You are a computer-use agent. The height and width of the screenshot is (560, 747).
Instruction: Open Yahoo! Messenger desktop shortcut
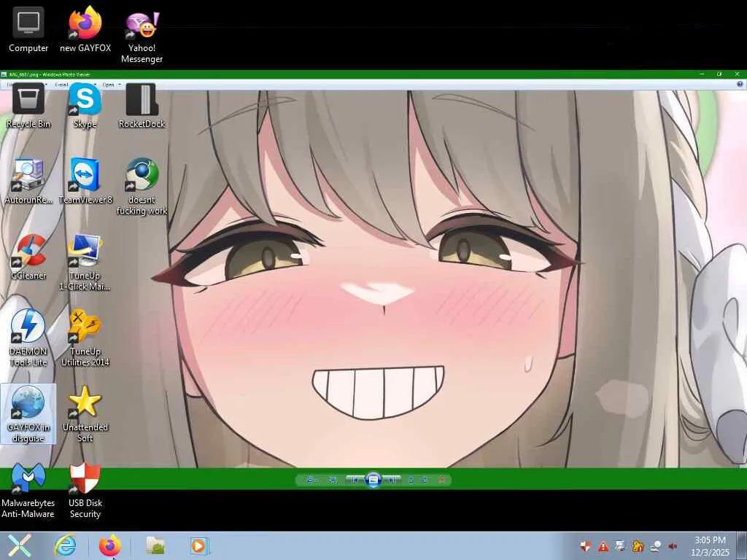[x=142, y=36]
